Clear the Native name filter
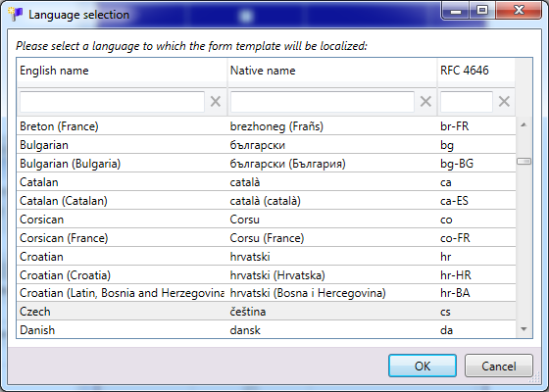The width and height of the screenshot is (549, 392). pyautogui.click(x=425, y=102)
